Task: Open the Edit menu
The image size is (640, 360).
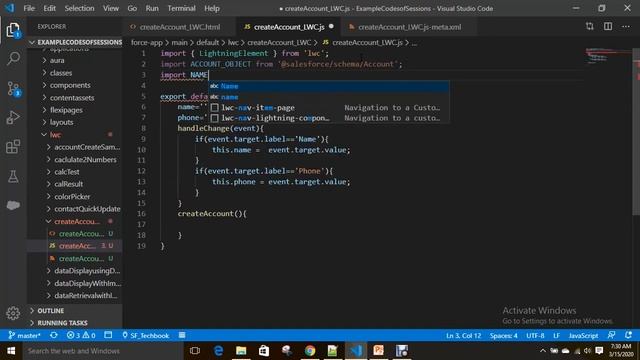Action: 49,8
